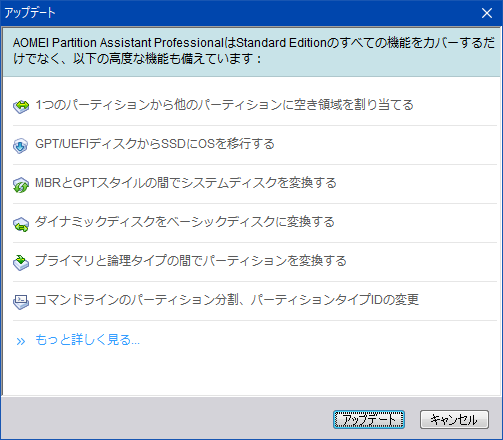Click the command line partition icon

[x=21, y=302]
